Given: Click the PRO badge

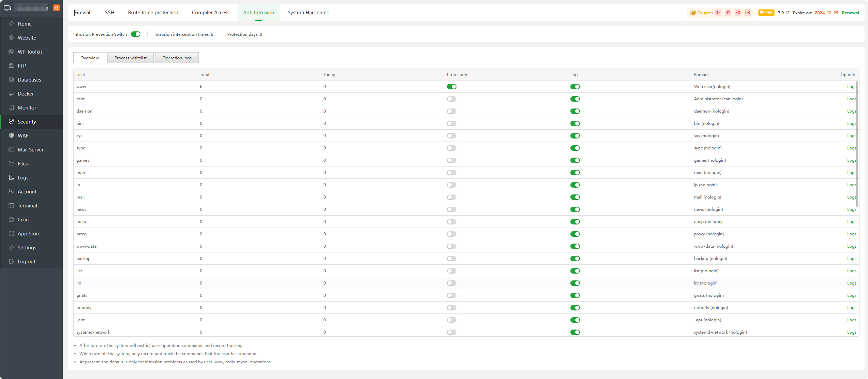Looking at the screenshot, I should tap(766, 13).
